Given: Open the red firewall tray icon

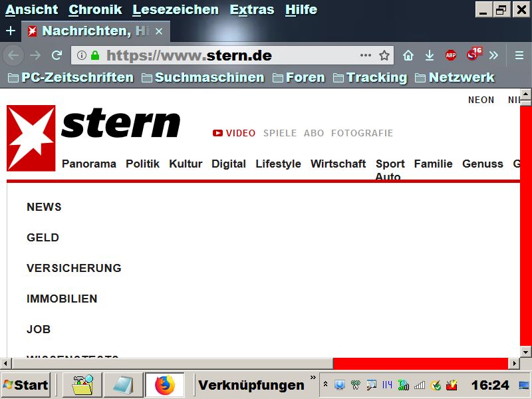Looking at the screenshot, I should [452, 385].
